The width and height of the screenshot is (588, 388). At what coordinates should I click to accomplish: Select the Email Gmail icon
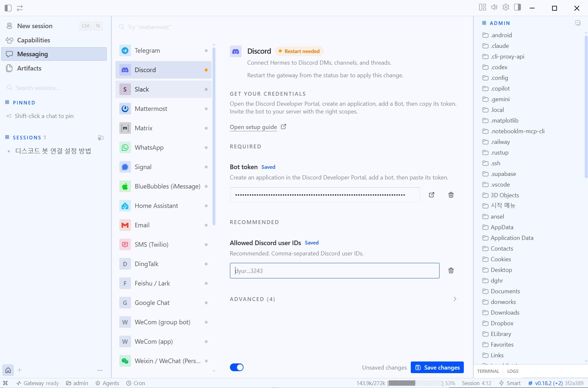point(125,225)
